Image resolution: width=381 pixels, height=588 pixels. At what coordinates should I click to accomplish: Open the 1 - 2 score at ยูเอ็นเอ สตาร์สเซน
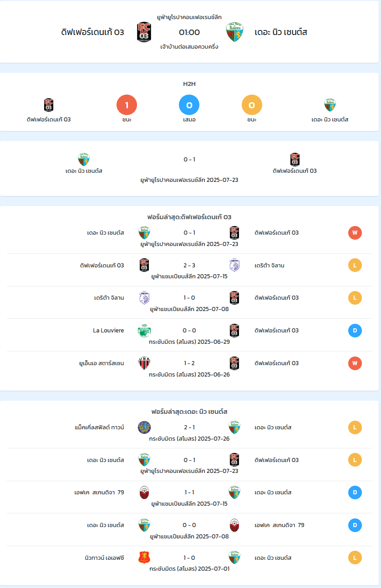pyautogui.click(x=189, y=363)
